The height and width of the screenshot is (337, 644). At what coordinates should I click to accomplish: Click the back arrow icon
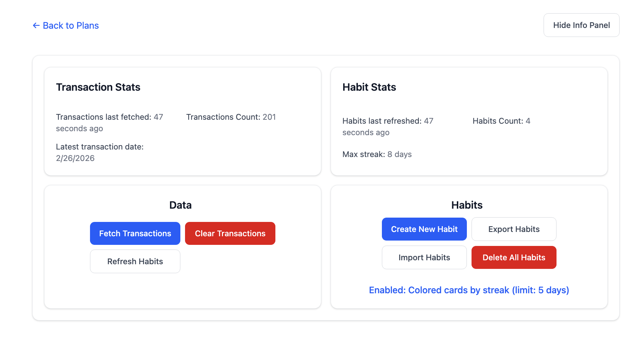(x=35, y=25)
